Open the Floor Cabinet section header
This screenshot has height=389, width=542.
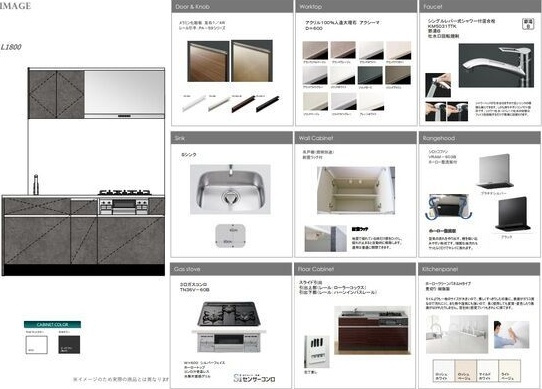click(355, 269)
